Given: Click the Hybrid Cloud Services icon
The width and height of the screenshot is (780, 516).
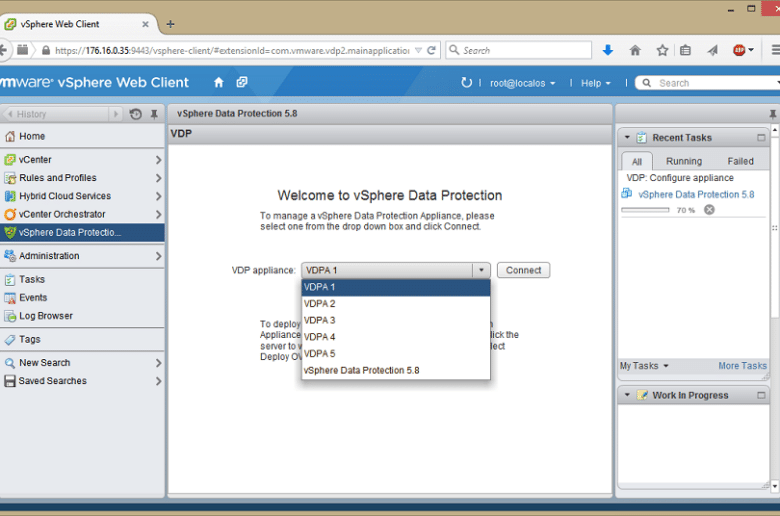Looking at the screenshot, I should pyautogui.click(x=10, y=196).
